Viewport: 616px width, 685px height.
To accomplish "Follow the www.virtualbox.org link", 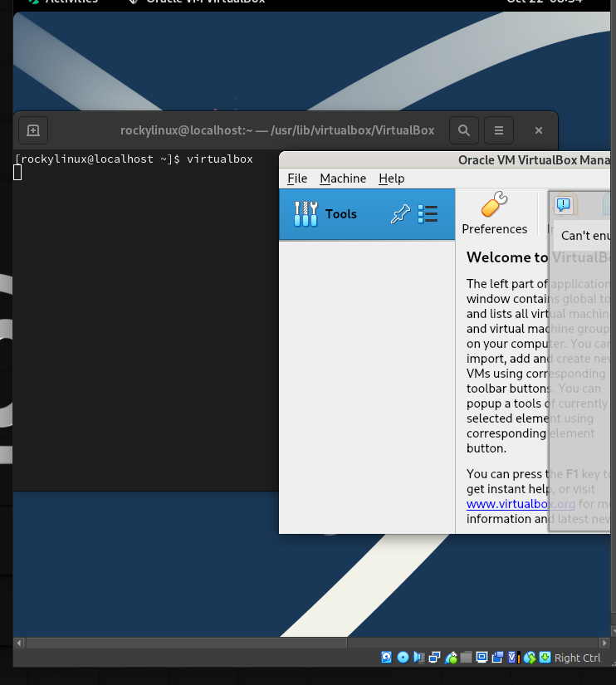I will (521, 504).
